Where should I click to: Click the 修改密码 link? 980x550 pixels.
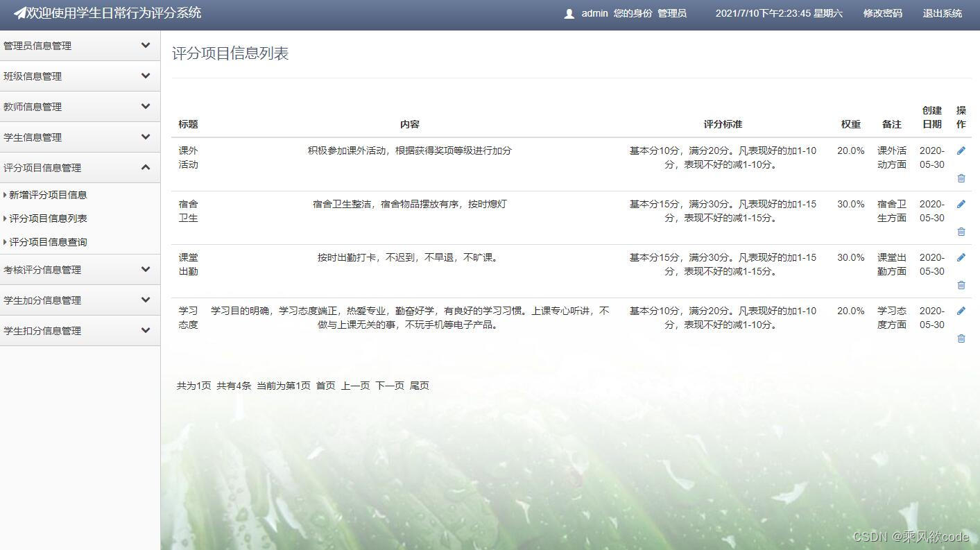point(882,13)
